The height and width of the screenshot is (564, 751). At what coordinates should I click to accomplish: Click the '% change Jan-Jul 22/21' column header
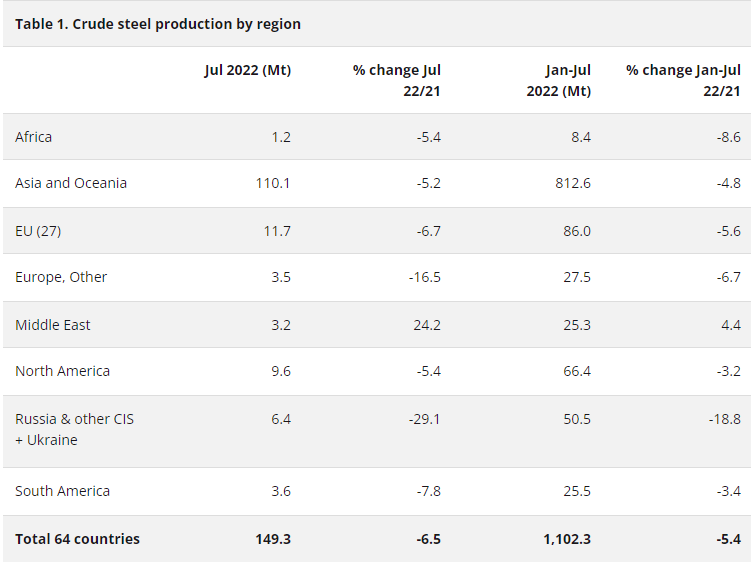[x=683, y=80]
